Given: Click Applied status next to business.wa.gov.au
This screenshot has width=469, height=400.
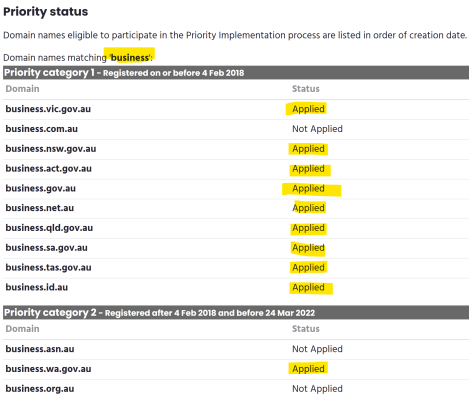Looking at the screenshot, I should tap(308, 369).
